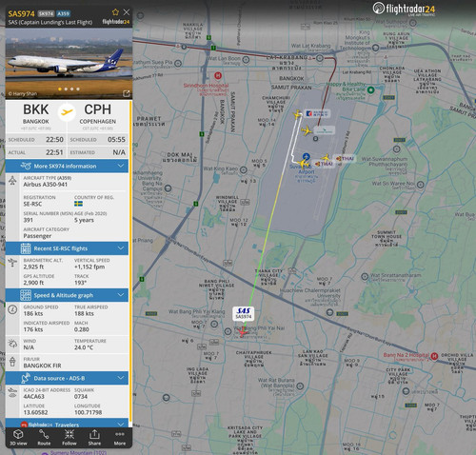476x455 pixels.
Task: Select the red SAS974 aircraft on map
Action: (243, 332)
